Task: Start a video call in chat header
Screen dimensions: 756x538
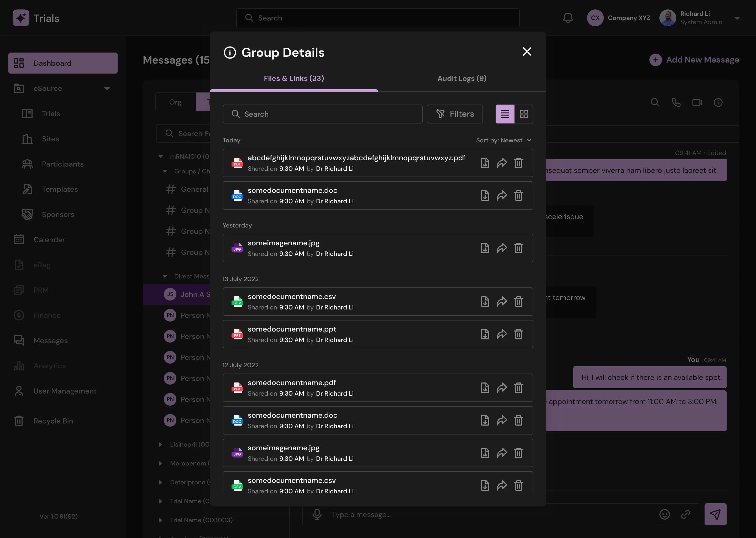Action: [x=697, y=103]
